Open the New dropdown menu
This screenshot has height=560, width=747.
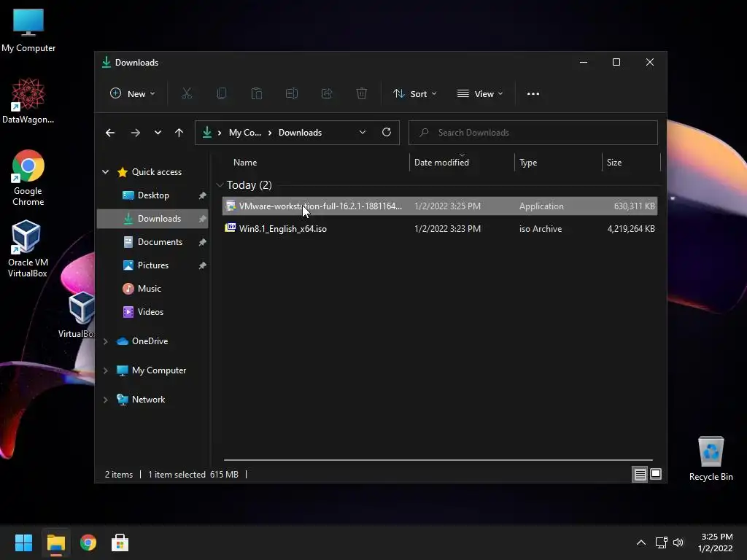[x=133, y=94]
